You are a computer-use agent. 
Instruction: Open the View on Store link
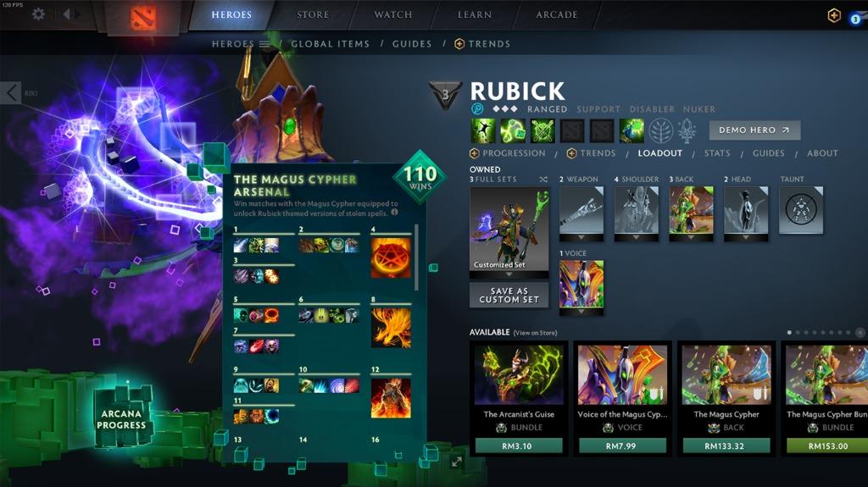coord(535,333)
